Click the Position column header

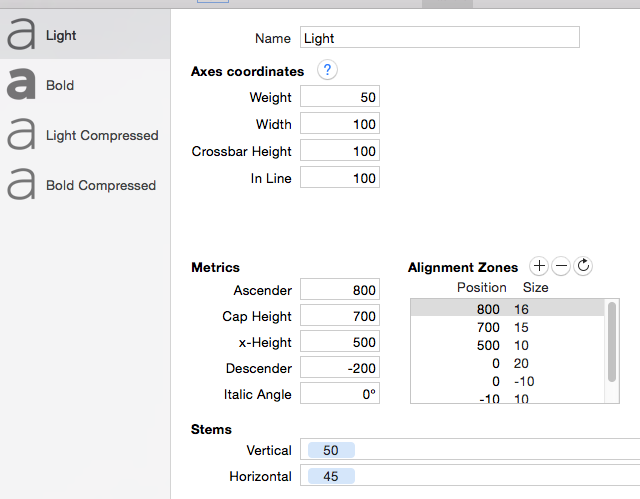482,287
